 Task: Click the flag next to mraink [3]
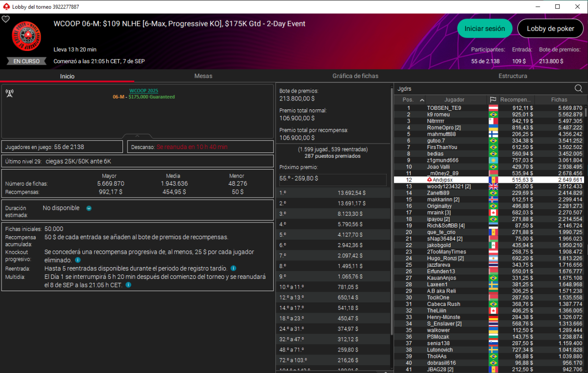click(493, 213)
